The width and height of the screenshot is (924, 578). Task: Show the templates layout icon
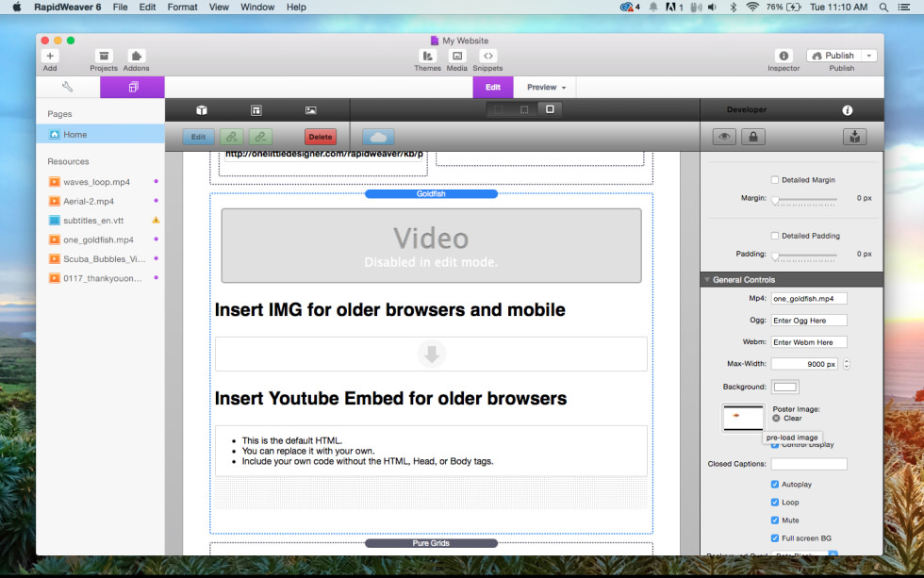(x=256, y=110)
